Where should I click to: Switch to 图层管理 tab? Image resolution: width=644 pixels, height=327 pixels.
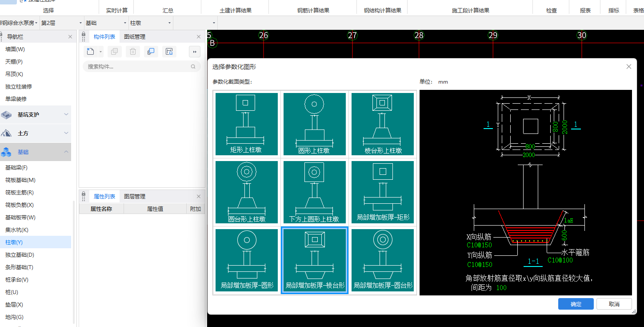[x=135, y=197]
